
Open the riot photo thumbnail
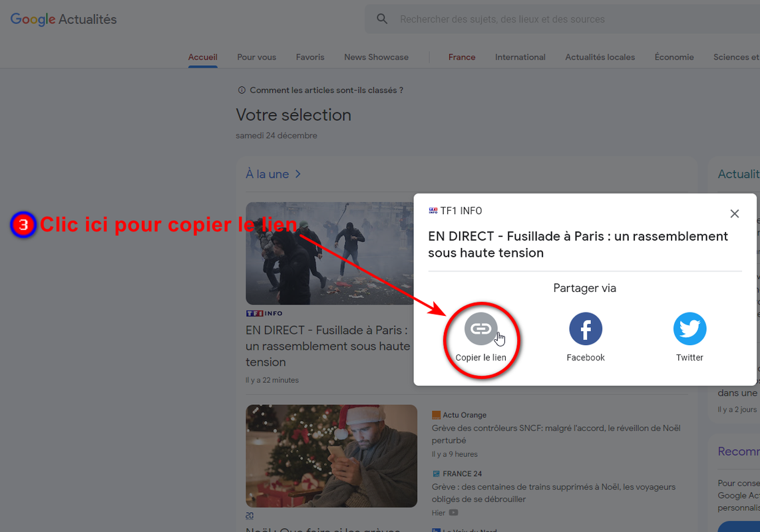[329, 253]
